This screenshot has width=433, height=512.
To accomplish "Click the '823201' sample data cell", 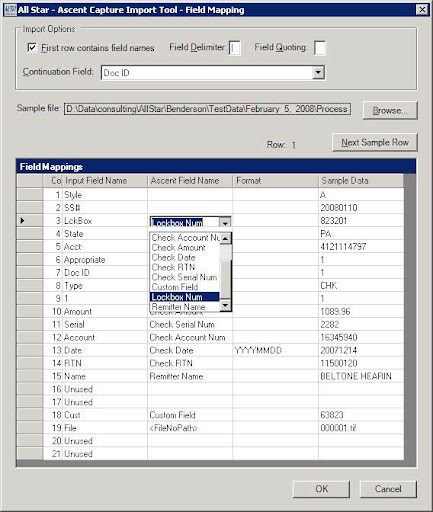I will (x=361, y=221).
